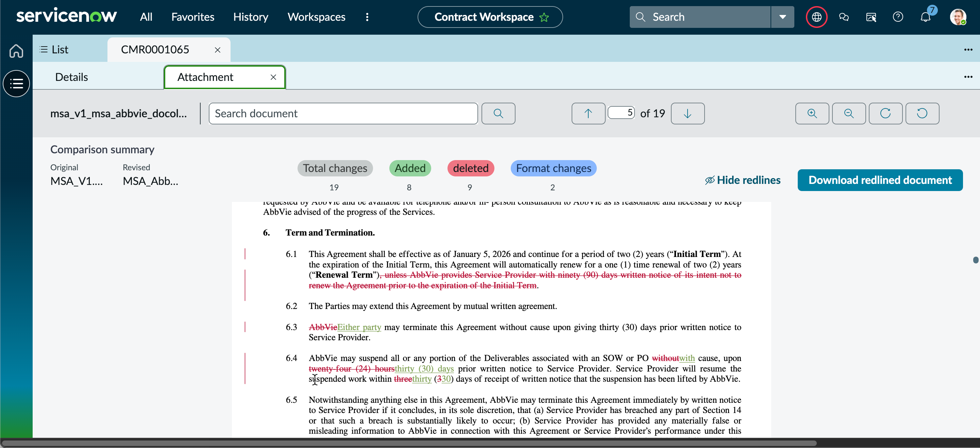Zoom in on the document
This screenshot has width=980, height=448.
[x=812, y=113]
